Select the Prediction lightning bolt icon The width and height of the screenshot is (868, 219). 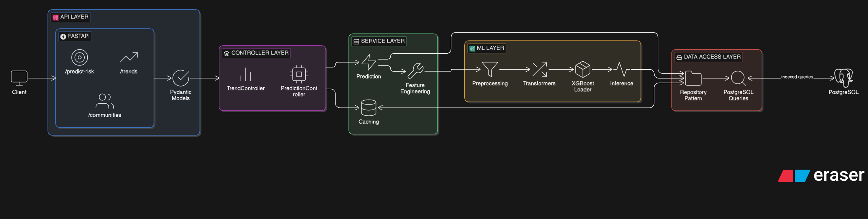coord(369,62)
